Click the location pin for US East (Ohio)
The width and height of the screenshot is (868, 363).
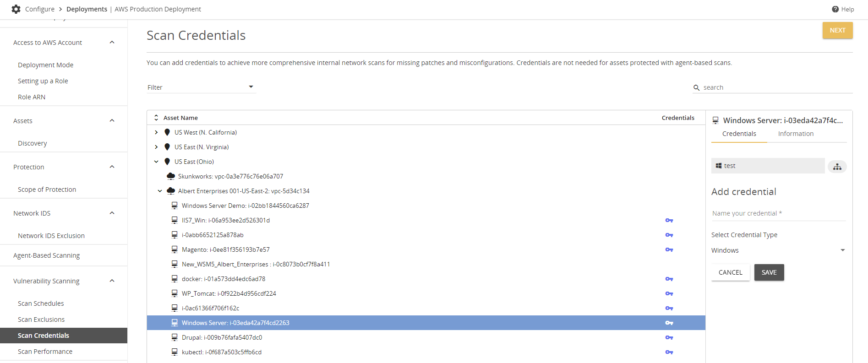tap(167, 162)
